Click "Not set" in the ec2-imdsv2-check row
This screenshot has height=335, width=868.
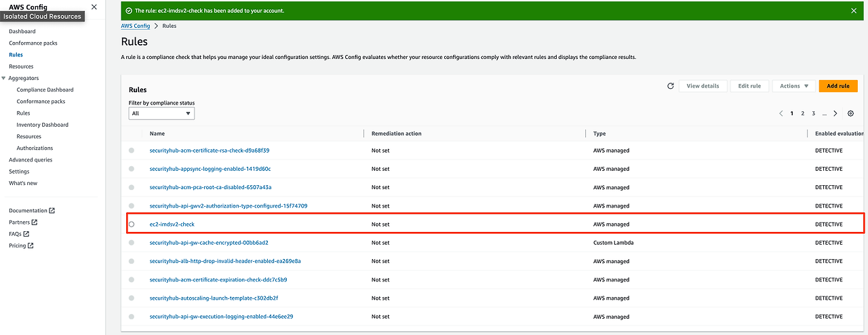pos(380,224)
